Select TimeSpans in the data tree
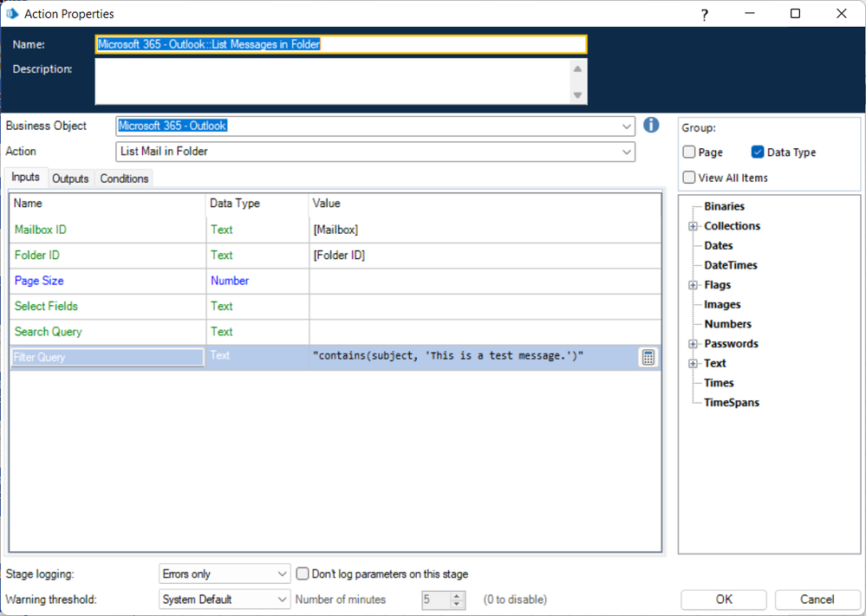The image size is (866, 616). click(x=732, y=403)
